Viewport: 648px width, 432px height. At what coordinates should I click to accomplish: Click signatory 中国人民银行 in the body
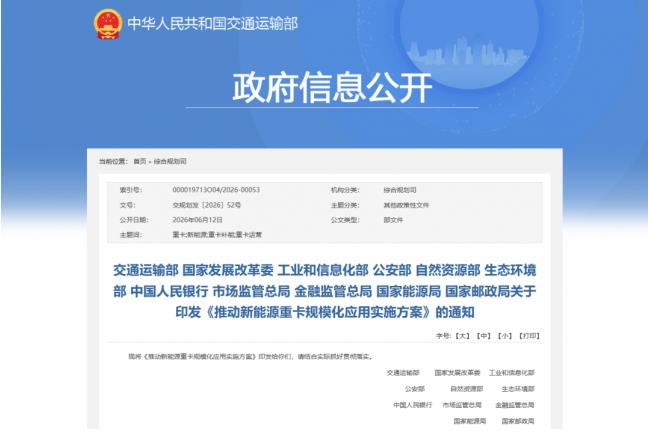[412, 405]
